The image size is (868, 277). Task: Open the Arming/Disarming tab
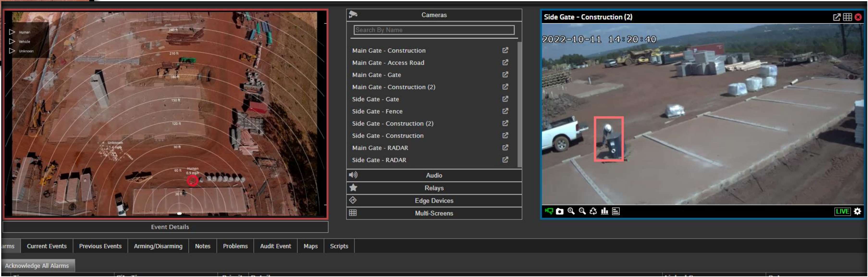point(158,246)
